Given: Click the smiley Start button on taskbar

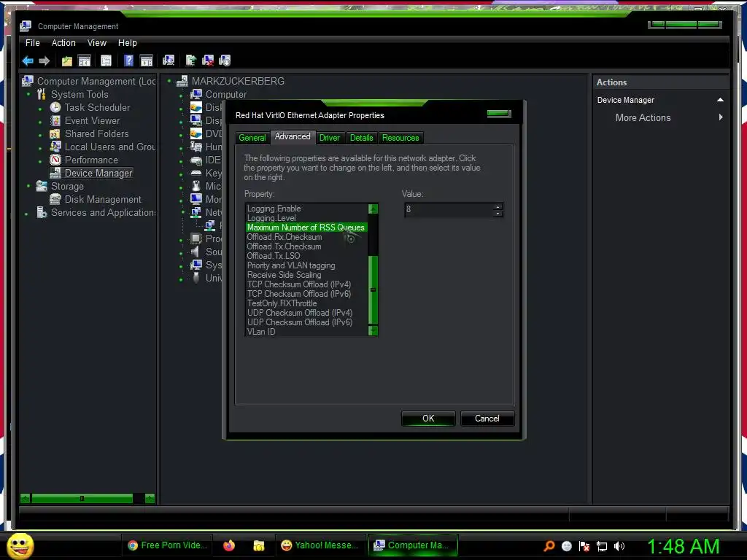Looking at the screenshot, I should [x=20, y=545].
